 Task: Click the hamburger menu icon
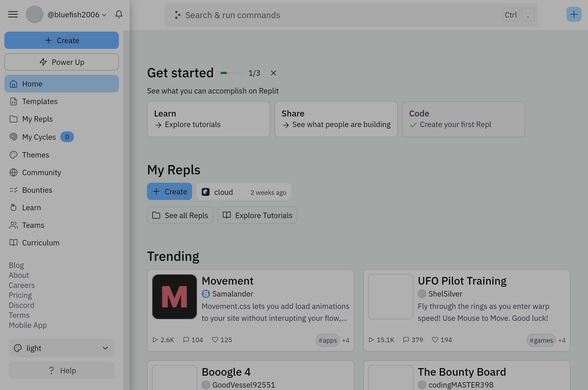tap(13, 15)
